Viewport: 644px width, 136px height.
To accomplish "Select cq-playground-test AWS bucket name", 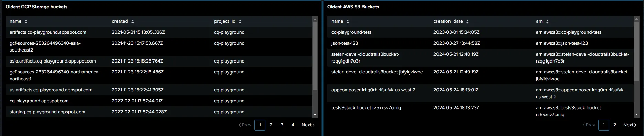I will point(351,32).
